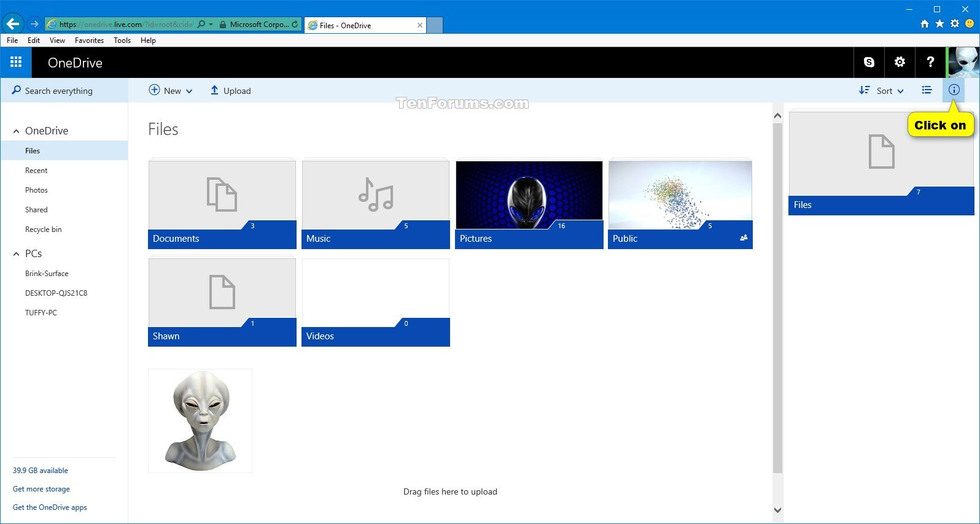Open the File menu
The height and width of the screenshot is (524, 980).
click(x=12, y=40)
